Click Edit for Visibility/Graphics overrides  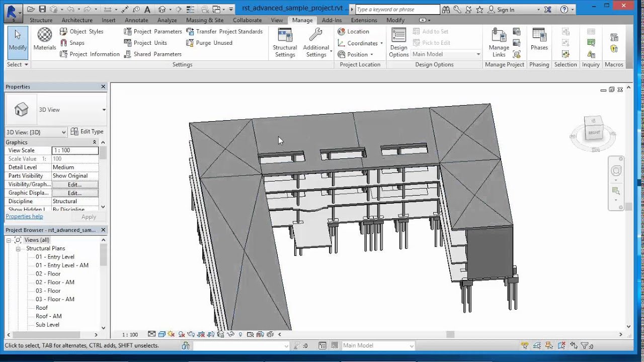click(x=74, y=185)
